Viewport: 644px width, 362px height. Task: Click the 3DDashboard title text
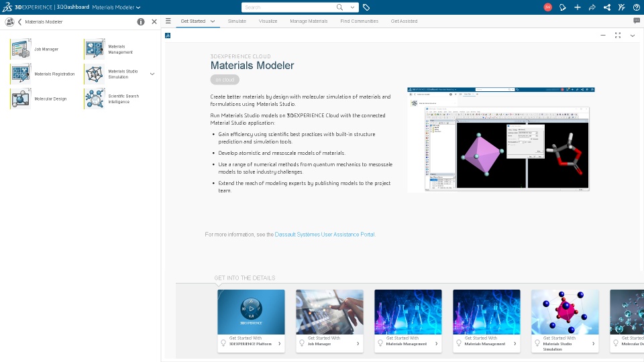[x=72, y=7]
